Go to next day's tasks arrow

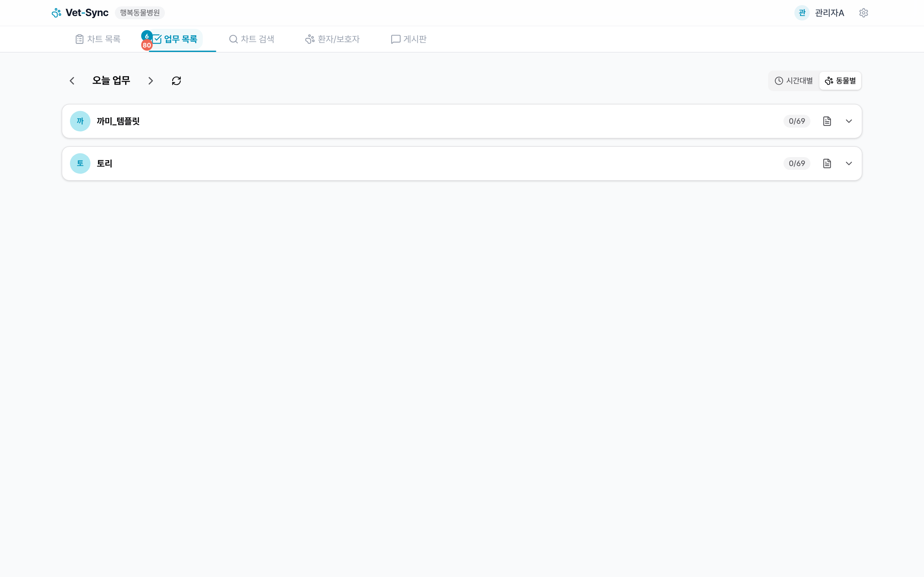pyautogui.click(x=150, y=81)
